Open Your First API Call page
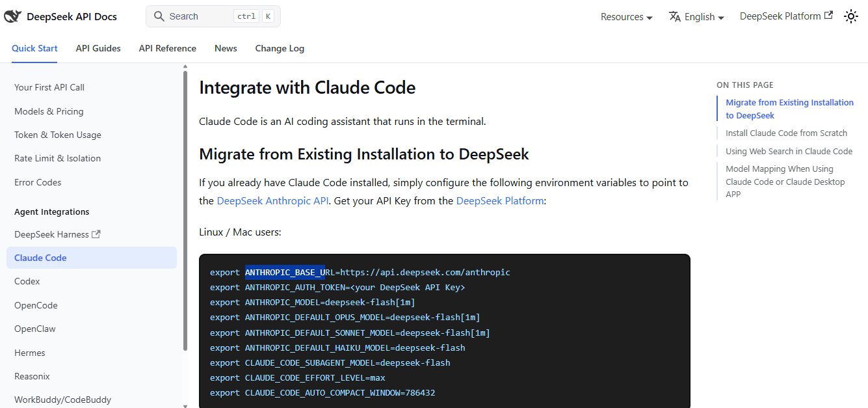This screenshot has width=868, height=408. (49, 87)
